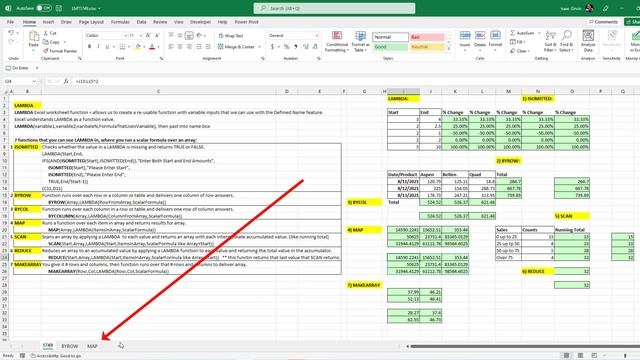Image resolution: width=640 pixels, height=360 pixels.
Task: Click the Insert Function fx icon
Action: click(x=66, y=82)
